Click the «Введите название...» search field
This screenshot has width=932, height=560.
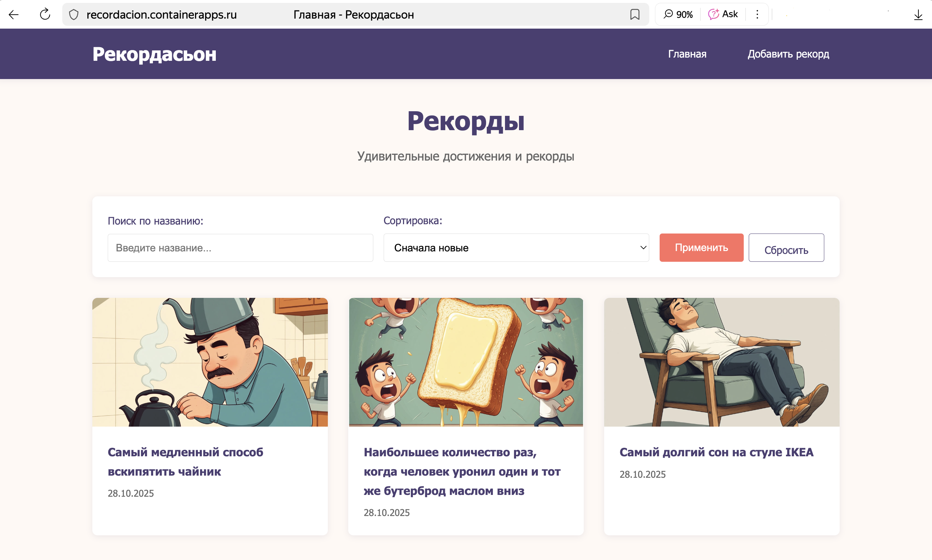pos(240,247)
